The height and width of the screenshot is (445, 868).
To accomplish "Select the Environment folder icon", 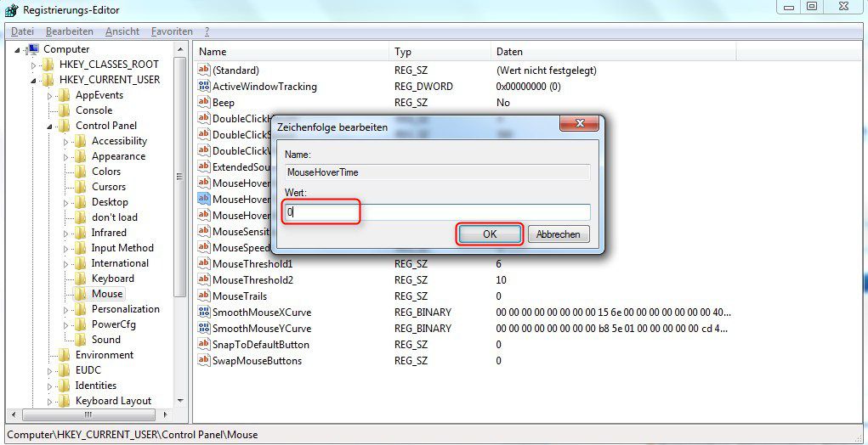I will (x=65, y=355).
